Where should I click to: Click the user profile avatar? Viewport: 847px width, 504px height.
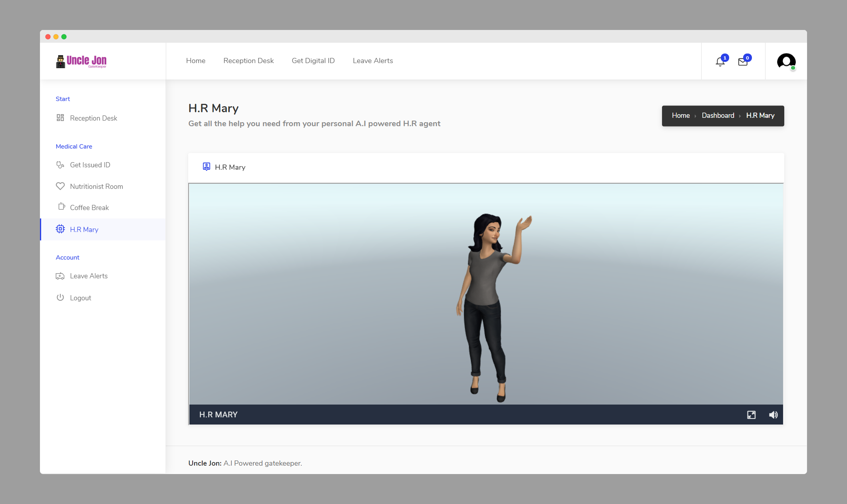pos(786,62)
